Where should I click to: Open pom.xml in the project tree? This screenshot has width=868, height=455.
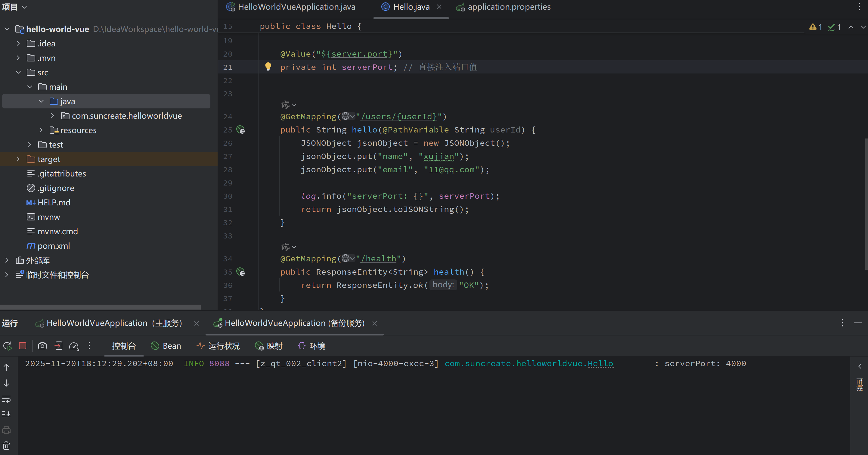click(x=54, y=246)
